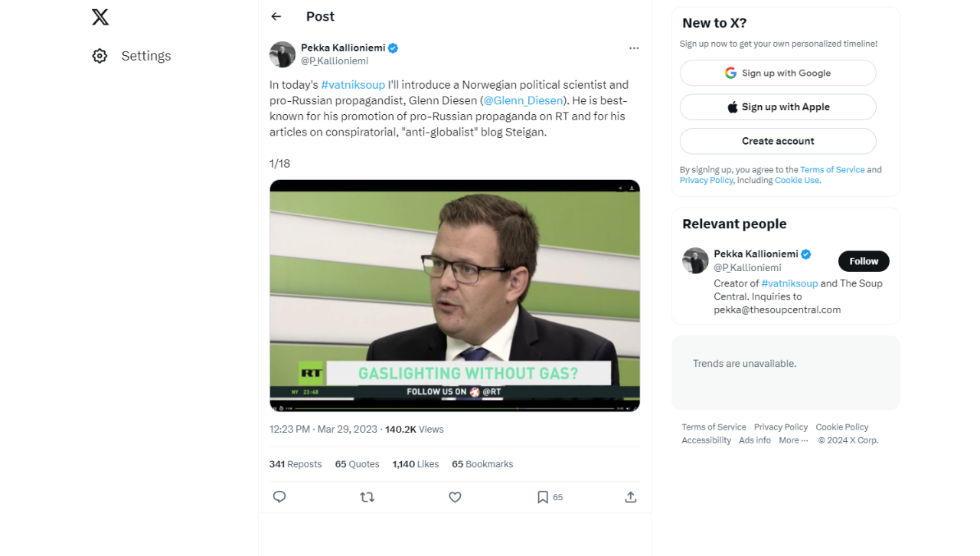
Task: Sign up with Apple
Action: pyautogui.click(x=778, y=107)
